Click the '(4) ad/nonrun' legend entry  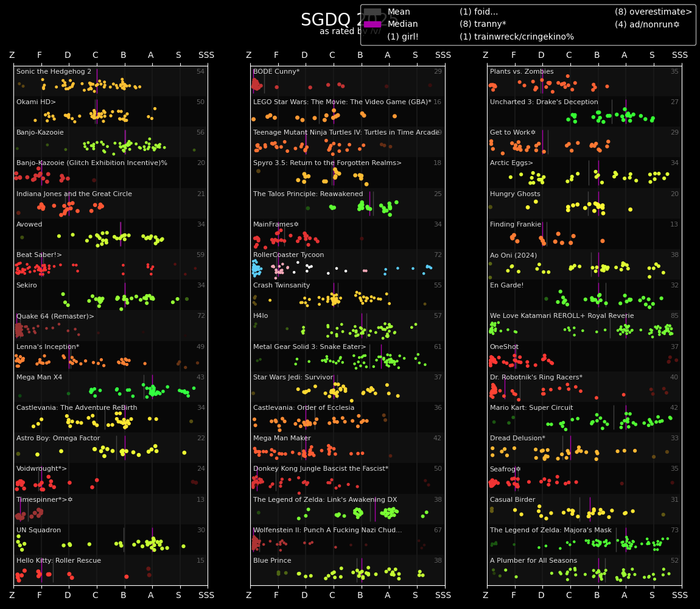[x=647, y=24]
